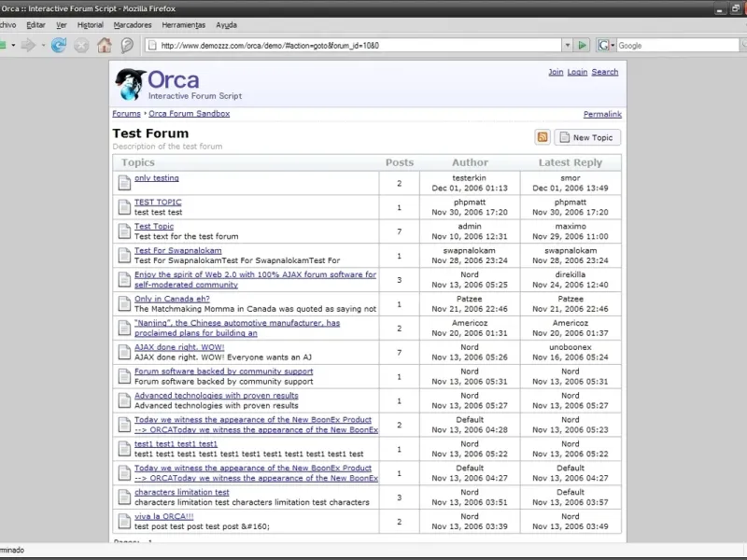Click the topic icon beside 'characters limitation test'

124,497
